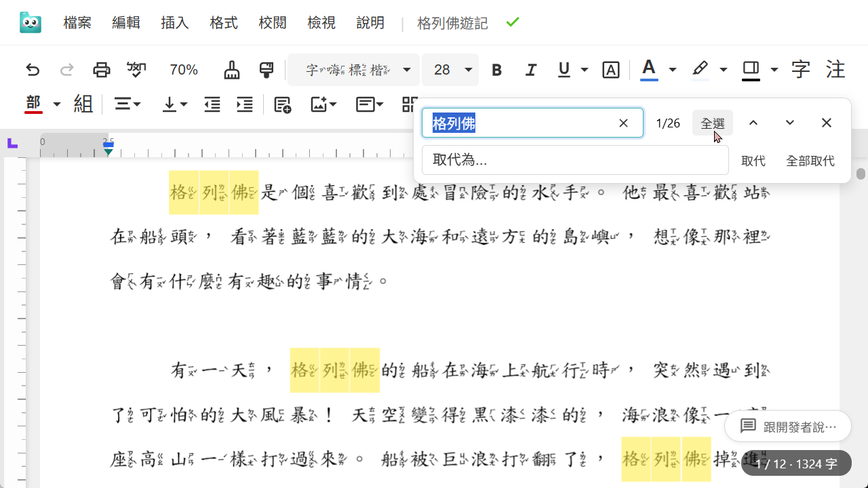Expand underline style options arrow
Image resolution: width=868 pixels, height=488 pixels.
[x=585, y=70]
